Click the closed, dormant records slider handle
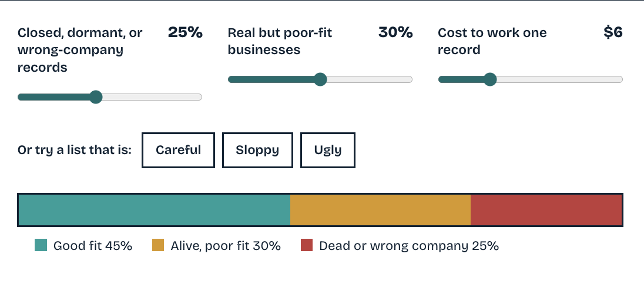Viewport: 644px width, 287px height. pyautogui.click(x=96, y=97)
